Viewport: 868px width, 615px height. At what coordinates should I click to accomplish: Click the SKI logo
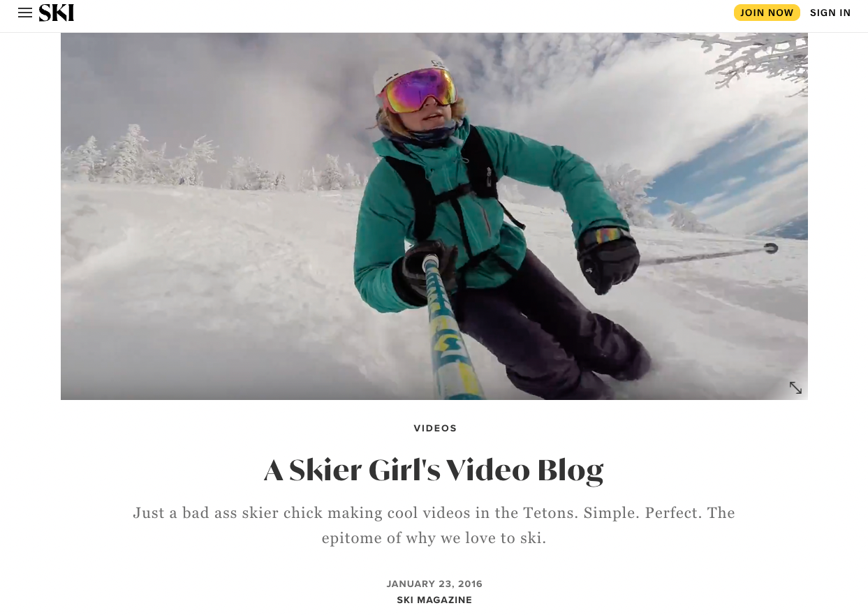(57, 13)
